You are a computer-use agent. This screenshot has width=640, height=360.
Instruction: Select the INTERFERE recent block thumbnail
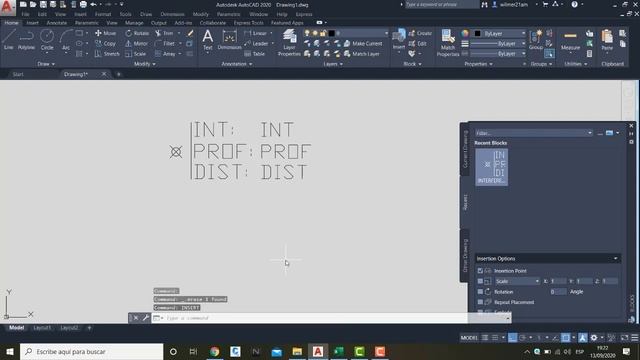[x=491, y=167]
